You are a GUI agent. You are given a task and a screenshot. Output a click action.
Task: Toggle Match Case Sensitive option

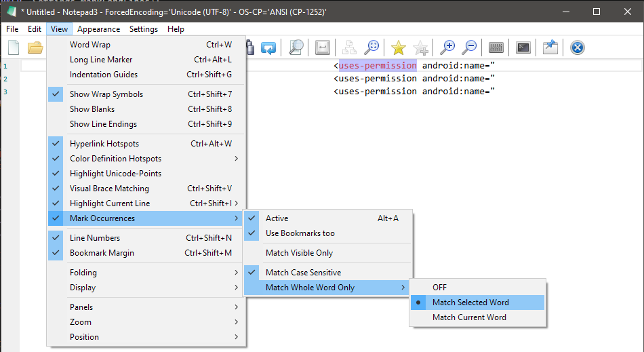point(327,273)
